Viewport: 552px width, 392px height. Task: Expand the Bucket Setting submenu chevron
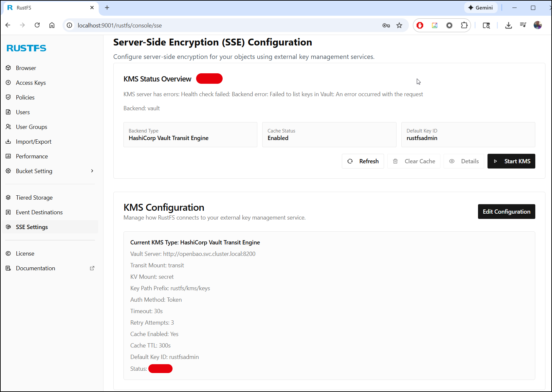click(92, 171)
